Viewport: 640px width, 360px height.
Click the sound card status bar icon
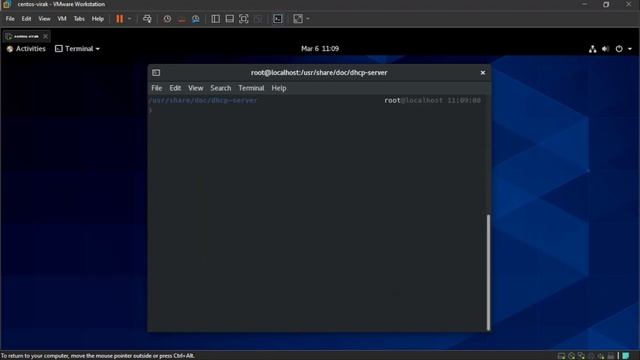(601, 356)
